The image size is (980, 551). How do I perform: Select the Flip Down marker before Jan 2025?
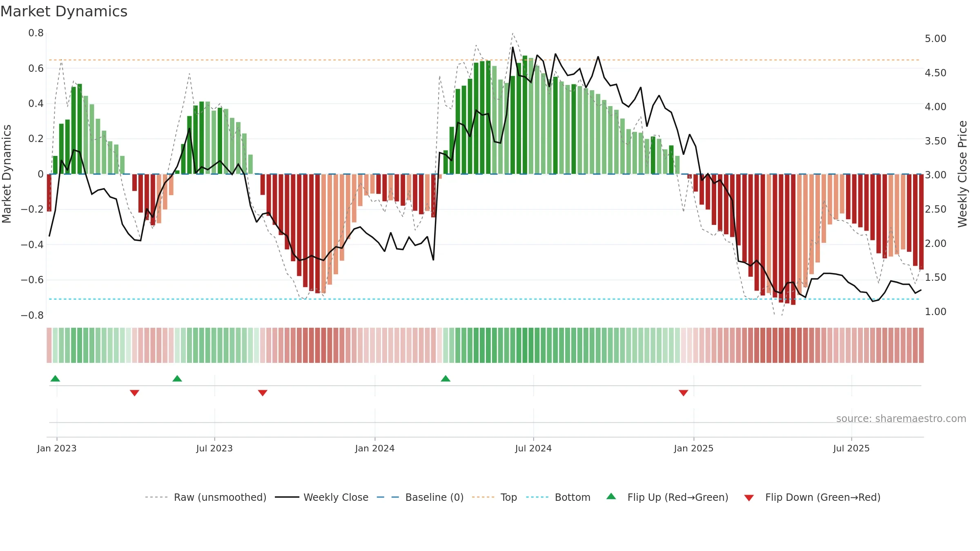(x=684, y=393)
